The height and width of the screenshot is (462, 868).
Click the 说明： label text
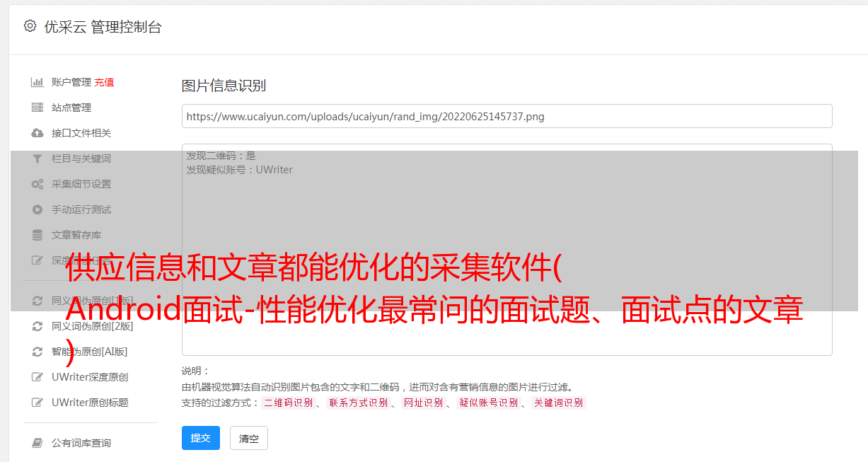coord(196,371)
